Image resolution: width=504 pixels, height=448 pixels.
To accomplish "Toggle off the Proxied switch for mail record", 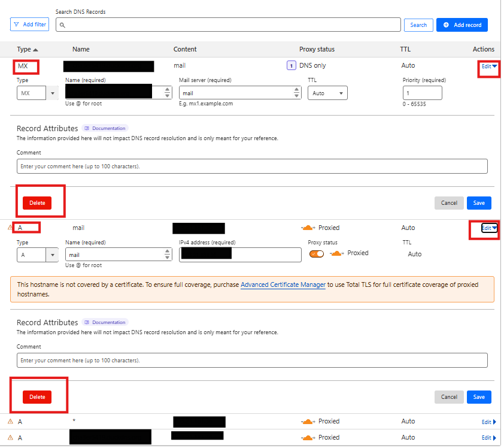I will pos(316,254).
